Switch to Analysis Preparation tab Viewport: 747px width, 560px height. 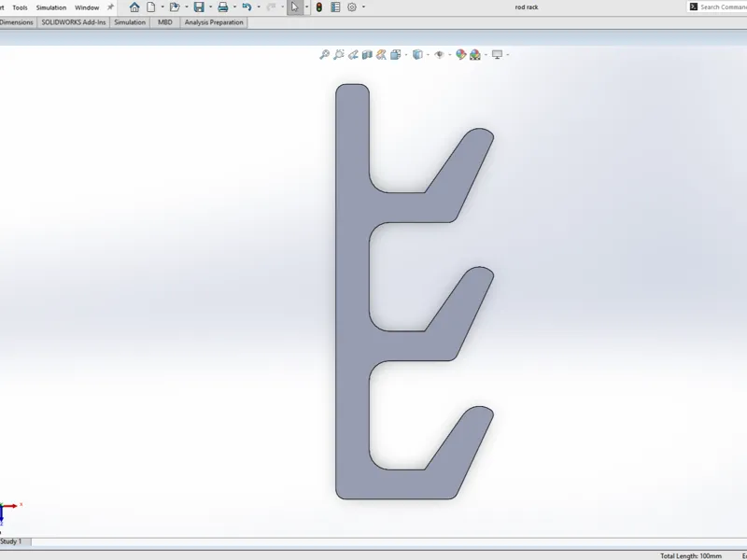point(214,22)
